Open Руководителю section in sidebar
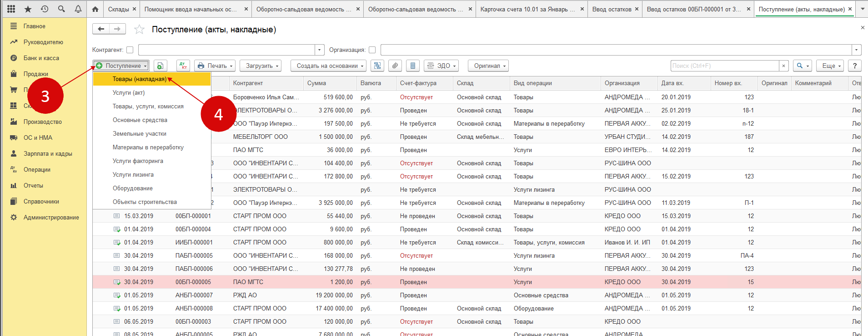Image resolution: width=868 pixels, height=336 pixels. [44, 42]
